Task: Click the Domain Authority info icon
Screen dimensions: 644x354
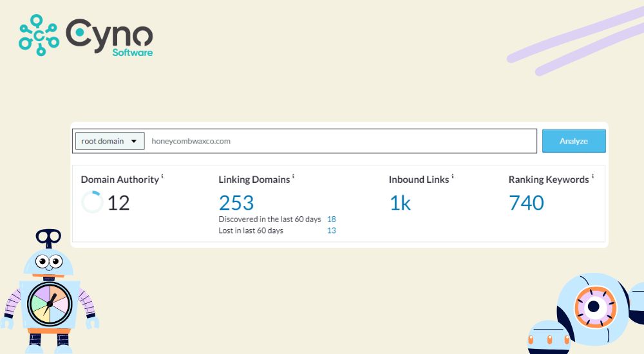Action: tap(162, 176)
